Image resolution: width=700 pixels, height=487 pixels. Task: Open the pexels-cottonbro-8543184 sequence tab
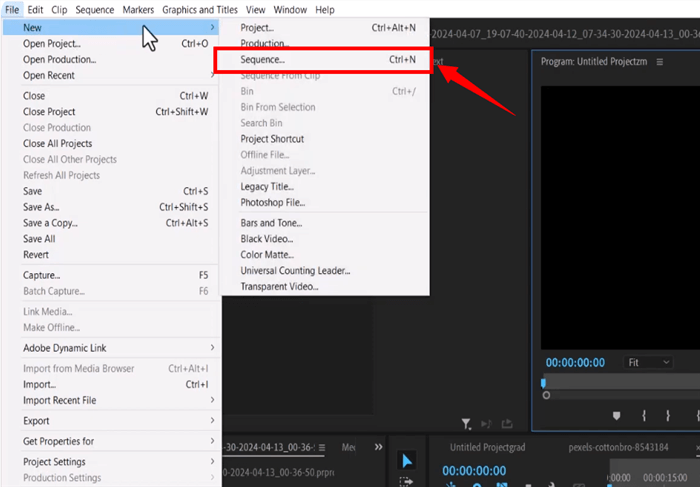tap(620, 447)
